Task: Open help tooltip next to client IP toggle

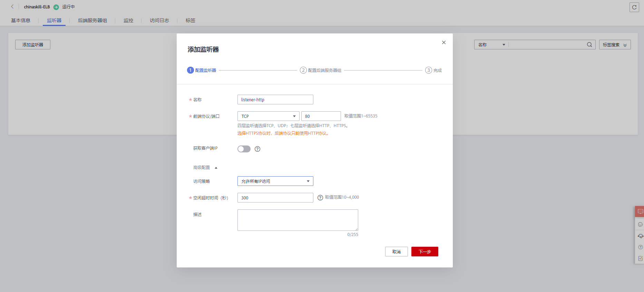Action: [257, 149]
